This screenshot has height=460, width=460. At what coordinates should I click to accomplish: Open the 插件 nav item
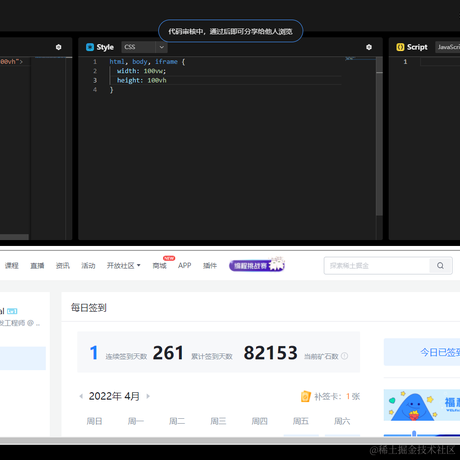(x=210, y=266)
